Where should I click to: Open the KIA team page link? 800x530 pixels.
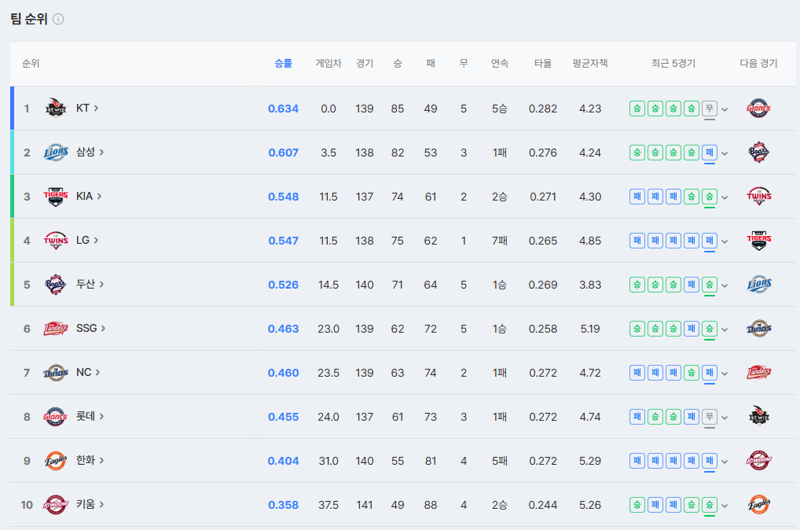click(x=89, y=196)
